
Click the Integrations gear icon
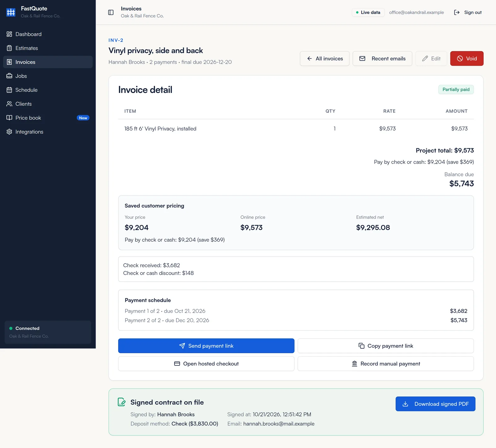coord(9,132)
